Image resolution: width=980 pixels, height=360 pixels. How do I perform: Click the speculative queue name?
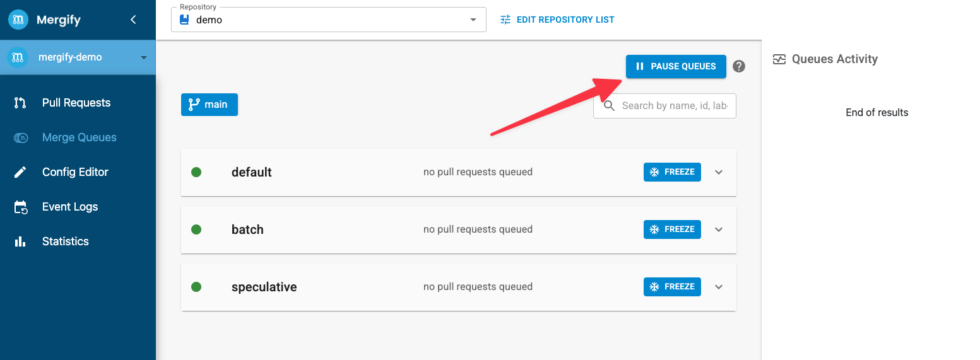(x=264, y=287)
